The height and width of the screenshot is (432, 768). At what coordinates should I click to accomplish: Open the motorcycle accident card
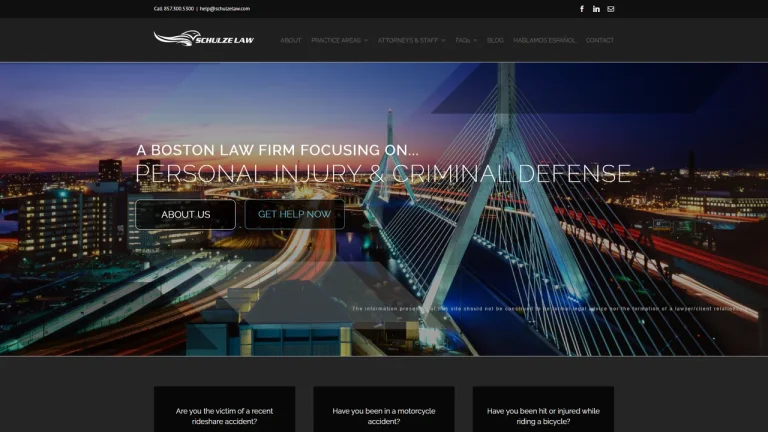coord(384,409)
